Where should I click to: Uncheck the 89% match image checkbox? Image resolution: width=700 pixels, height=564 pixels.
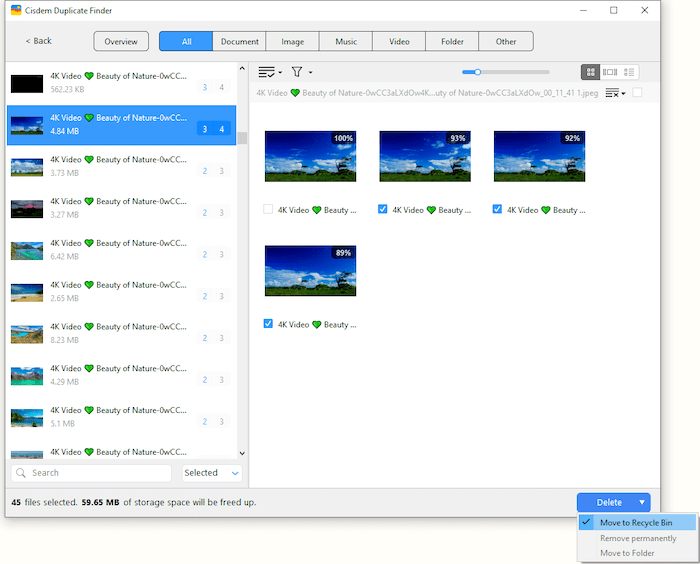tap(268, 324)
